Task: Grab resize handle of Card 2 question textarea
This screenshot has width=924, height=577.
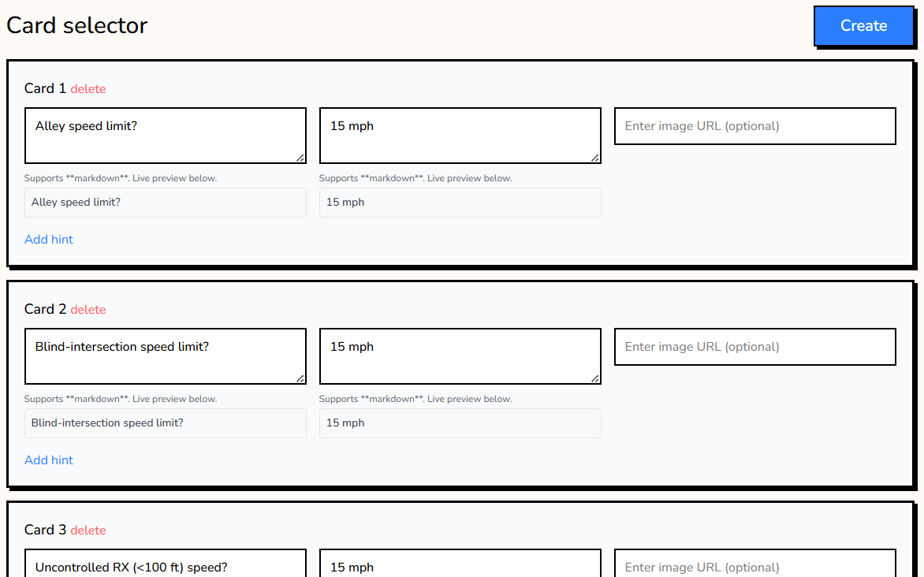Action: pos(300,378)
